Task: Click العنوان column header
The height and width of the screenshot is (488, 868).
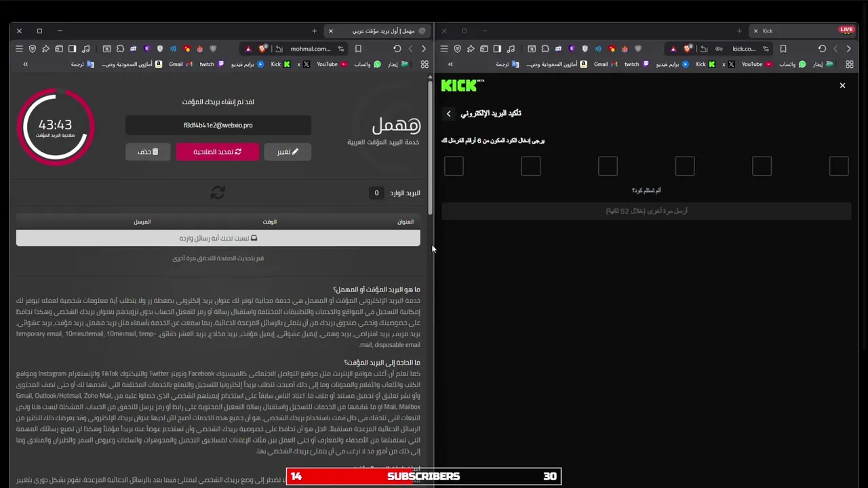Action: [x=405, y=222]
